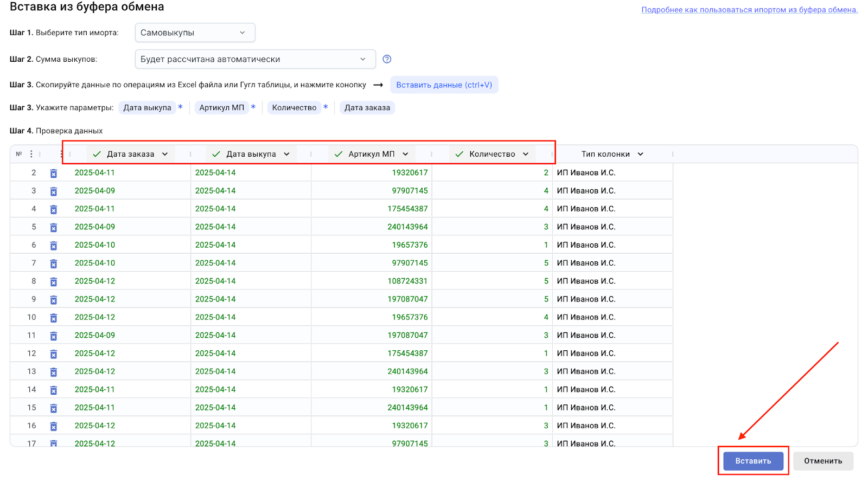Remove row 11 with its trash icon
Viewport: 868px width, 482px height.
coord(54,336)
